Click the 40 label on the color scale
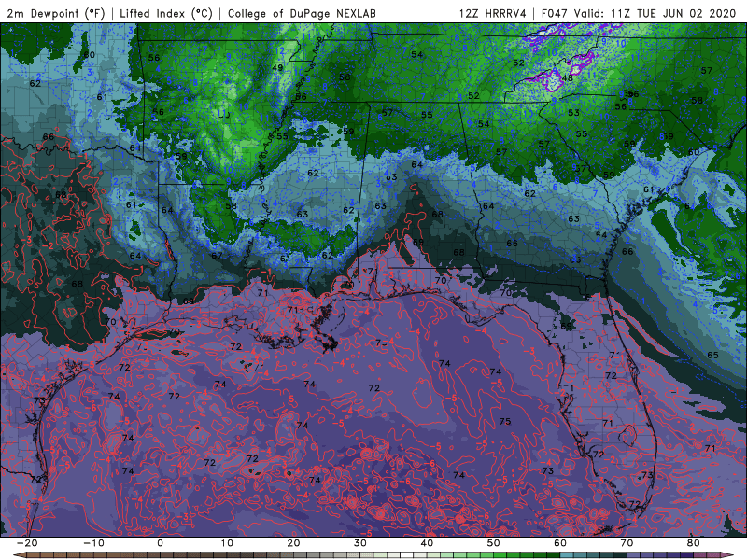 (427, 543)
